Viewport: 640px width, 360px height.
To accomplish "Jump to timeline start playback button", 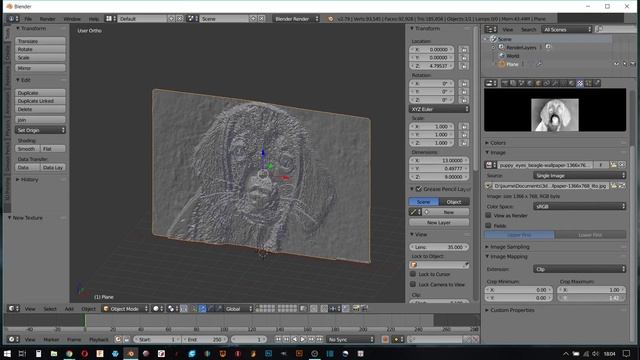I will (278, 339).
